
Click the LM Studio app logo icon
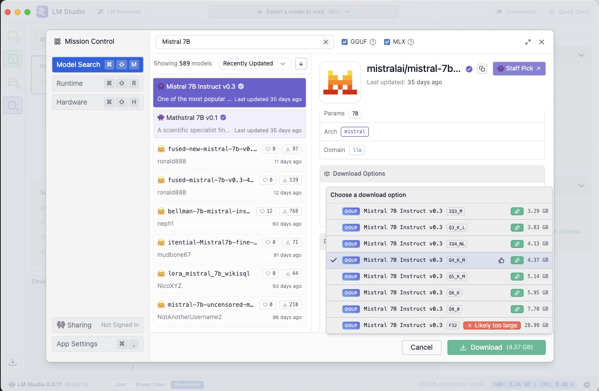click(42, 12)
